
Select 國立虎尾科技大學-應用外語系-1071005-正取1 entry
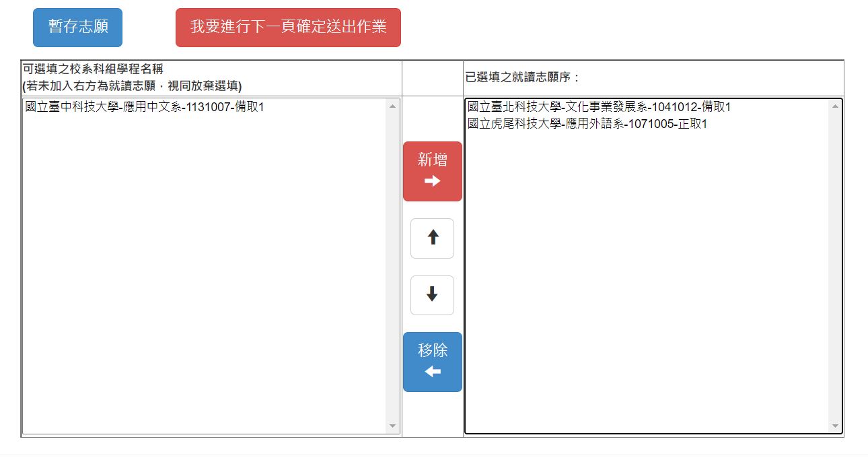(647, 125)
